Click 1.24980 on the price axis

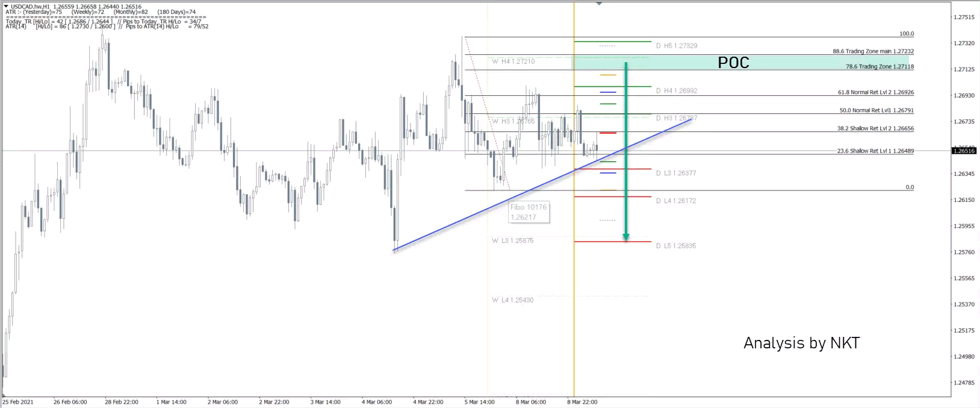click(x=964, y=357)
